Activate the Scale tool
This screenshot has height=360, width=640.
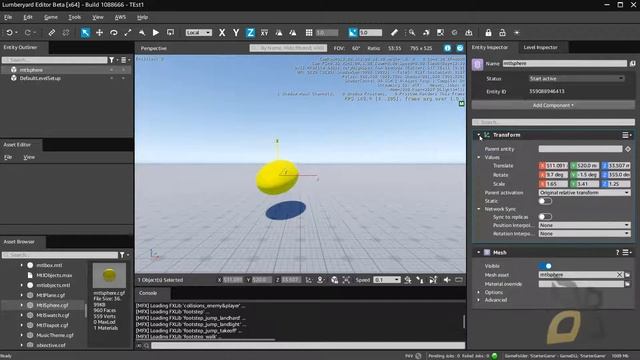[x=128, y=33]
